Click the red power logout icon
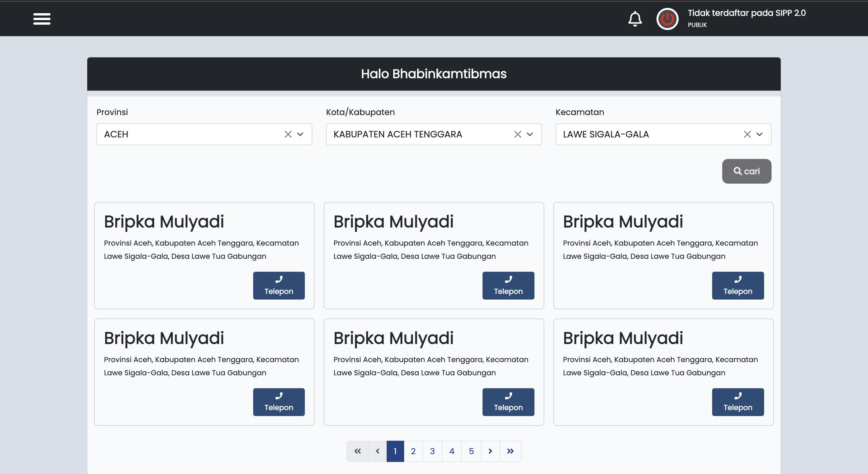 [x=667, y=19]
